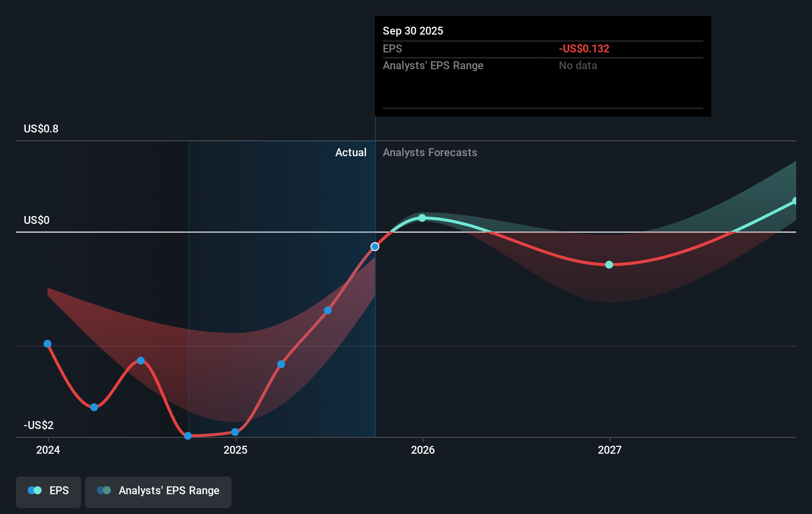
Task: Switch to the Actual section of the chart
Action: (351, 152)
